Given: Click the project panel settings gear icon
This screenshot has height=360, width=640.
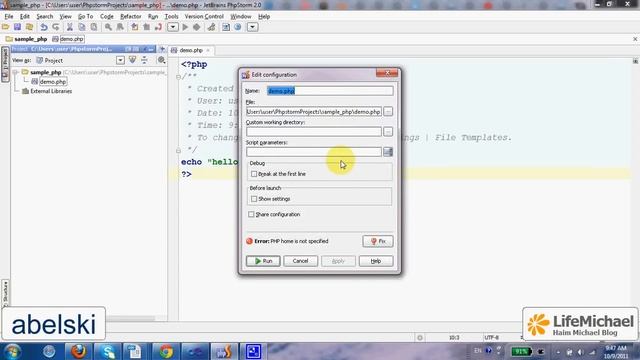Looking at the screenshot, I should coord(162,60).
